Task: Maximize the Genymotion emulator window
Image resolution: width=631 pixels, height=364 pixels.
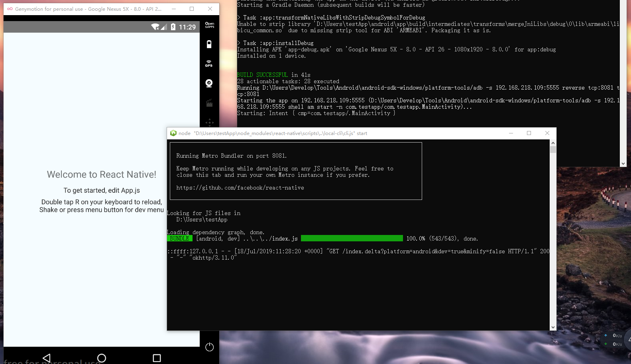Action: [x=192, y=9]
